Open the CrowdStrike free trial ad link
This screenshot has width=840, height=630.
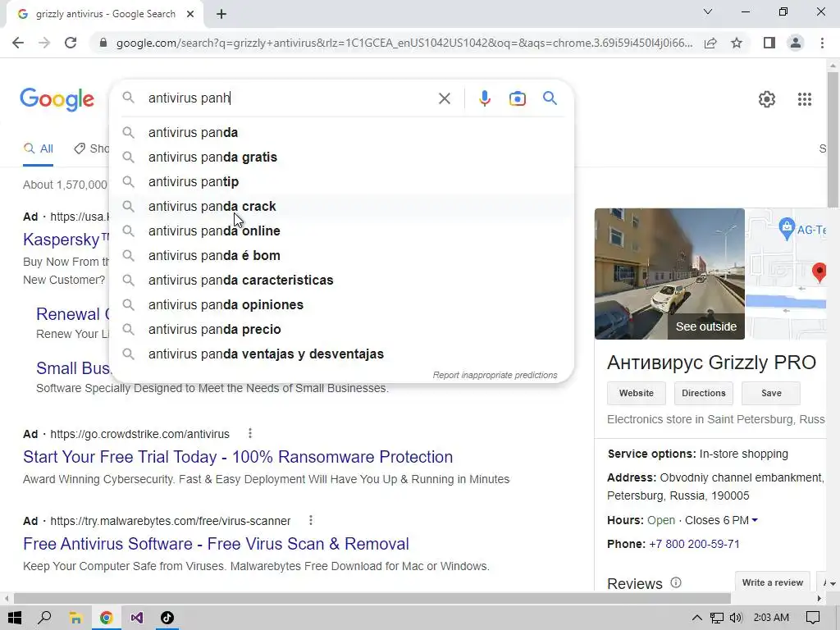coord(238,457)
